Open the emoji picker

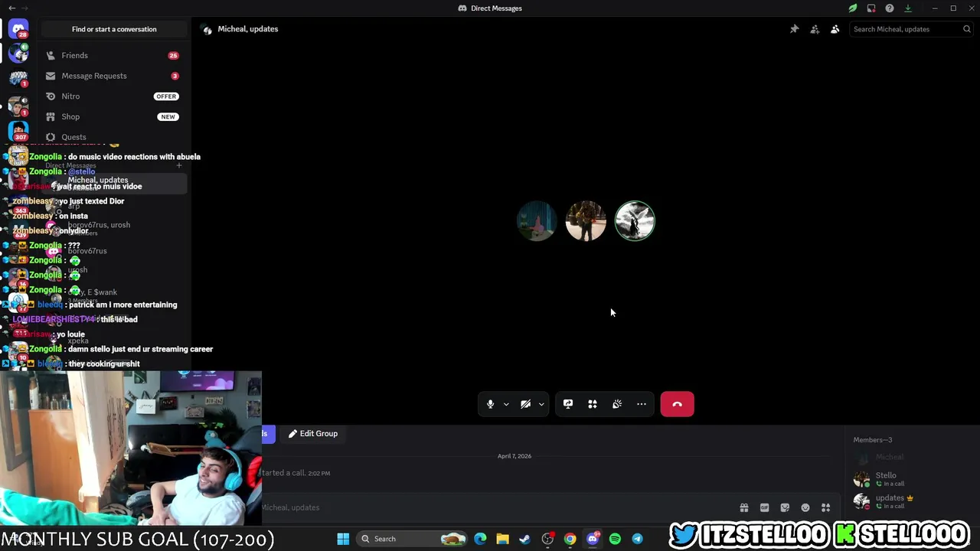pos(805,507)
